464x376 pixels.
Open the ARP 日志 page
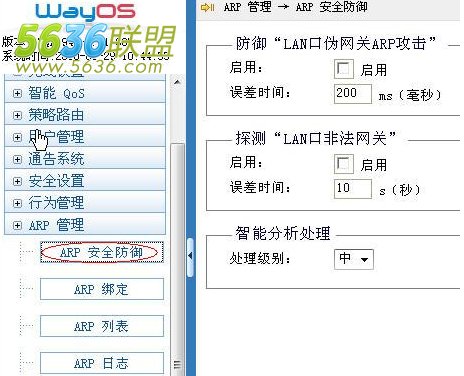[x=102, y=363]
